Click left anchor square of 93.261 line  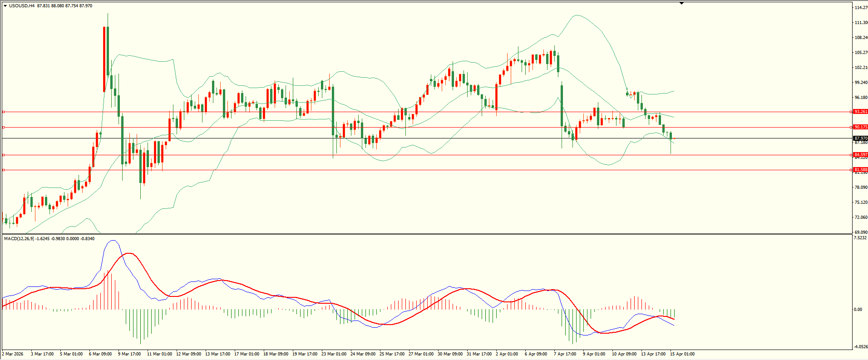click(4, 112)
